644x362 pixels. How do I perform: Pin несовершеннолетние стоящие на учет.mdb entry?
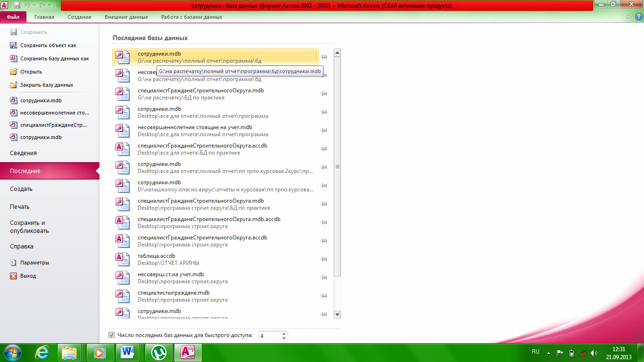point(323,131)
